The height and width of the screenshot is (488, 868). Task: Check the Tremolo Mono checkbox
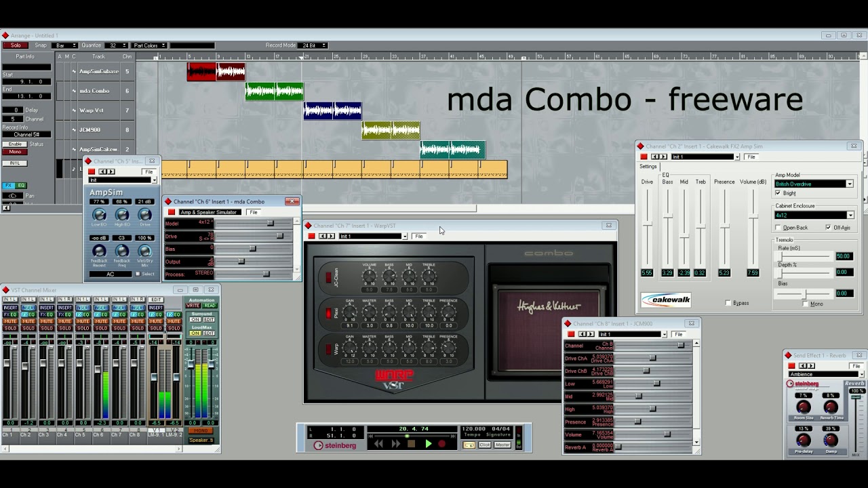806,304
